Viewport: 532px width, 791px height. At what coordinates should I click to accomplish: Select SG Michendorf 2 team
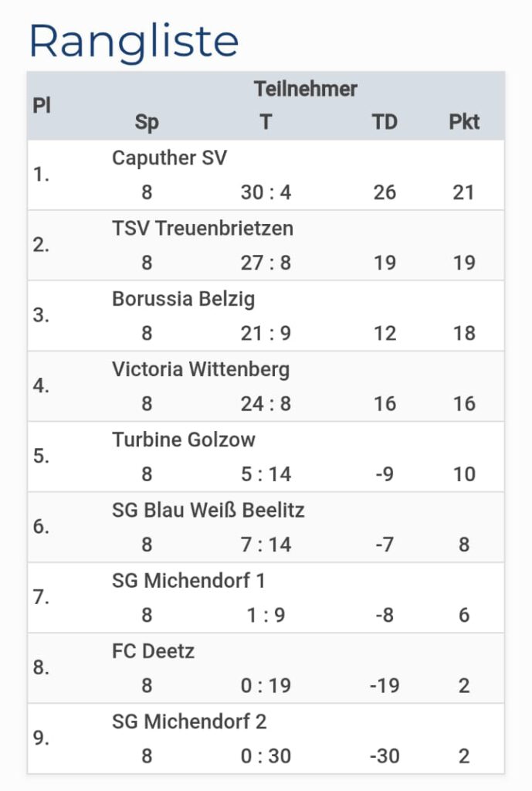pyautogui.click(x=189, y=722)
